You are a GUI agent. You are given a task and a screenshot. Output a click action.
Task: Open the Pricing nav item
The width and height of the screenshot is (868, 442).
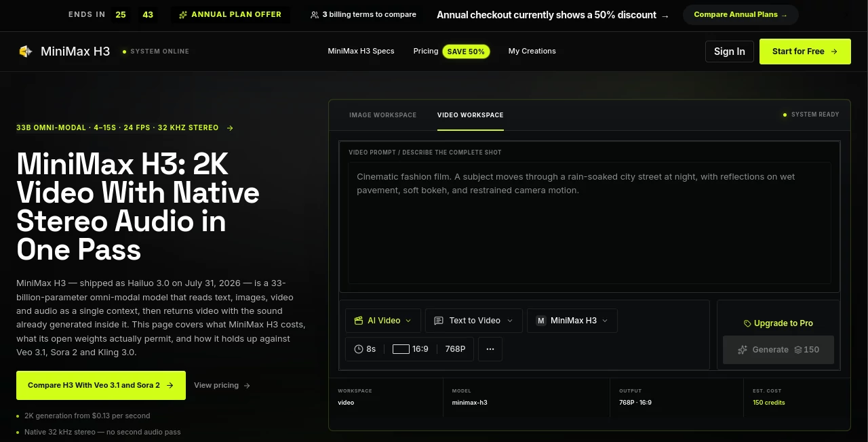[x=426, y=51]
